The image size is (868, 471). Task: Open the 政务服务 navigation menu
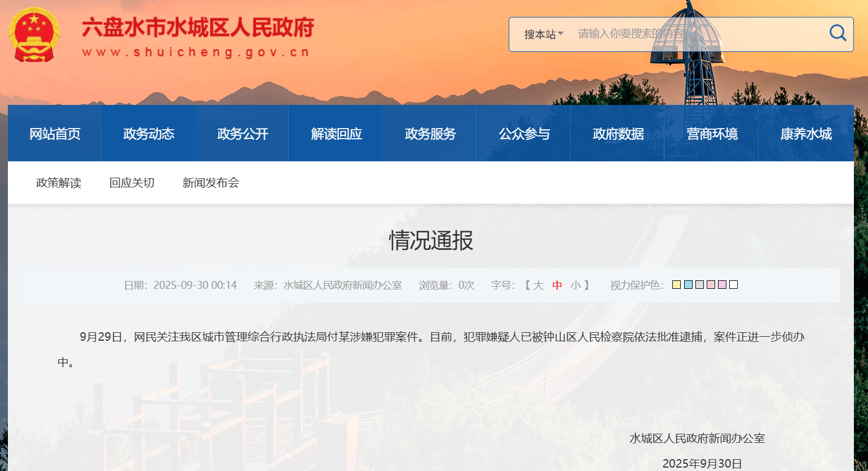pyautogui.click(x=430, y=133)
